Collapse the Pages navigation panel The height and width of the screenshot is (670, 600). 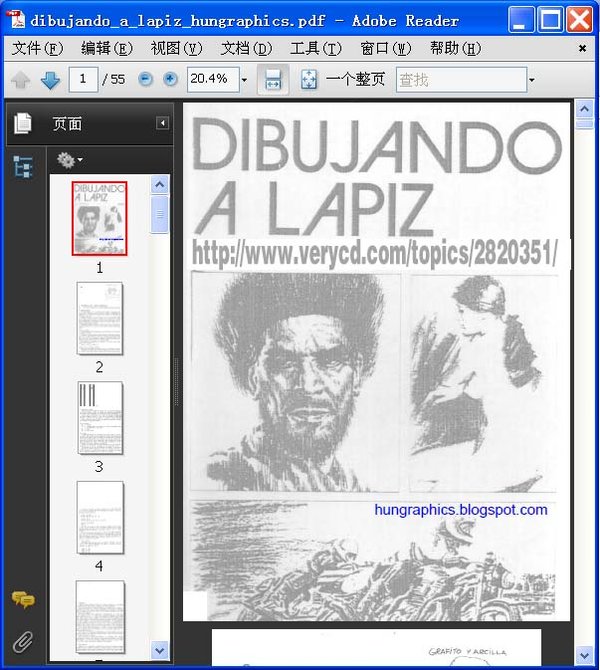tap(162, 123)
